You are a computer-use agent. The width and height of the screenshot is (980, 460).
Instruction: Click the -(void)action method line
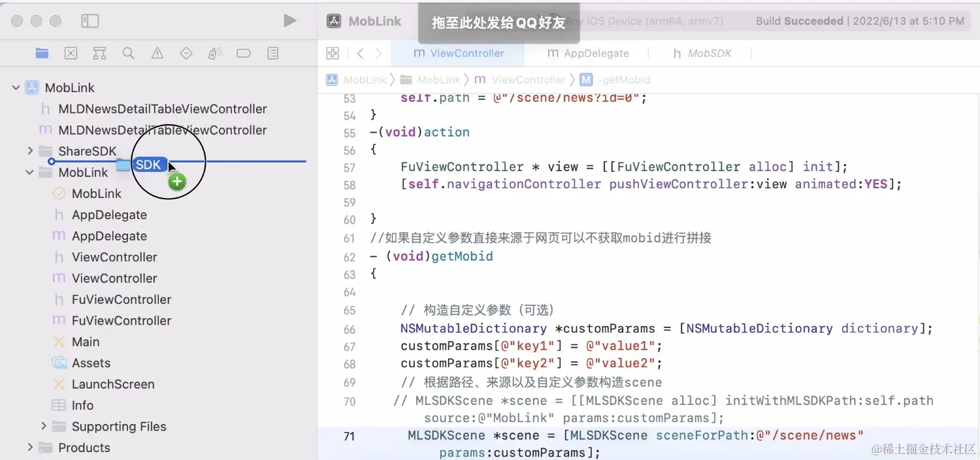419,132
